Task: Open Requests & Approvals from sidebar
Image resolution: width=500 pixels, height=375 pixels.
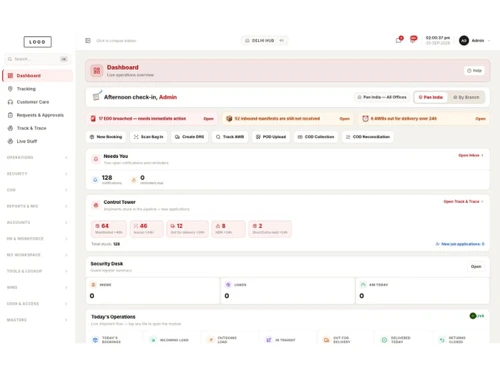Action: click(37, 115)
